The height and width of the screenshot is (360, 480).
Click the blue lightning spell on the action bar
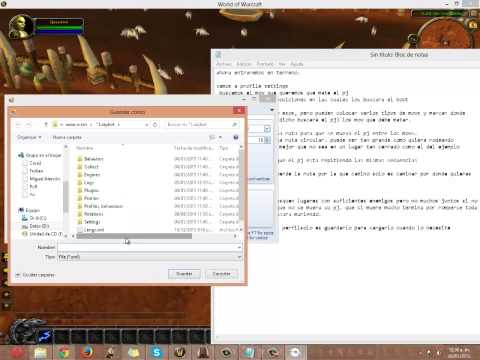pyautogui.click(x=45, y=336)
